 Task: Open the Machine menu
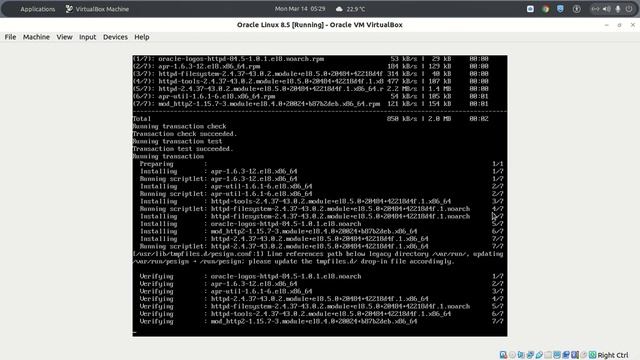36,37
